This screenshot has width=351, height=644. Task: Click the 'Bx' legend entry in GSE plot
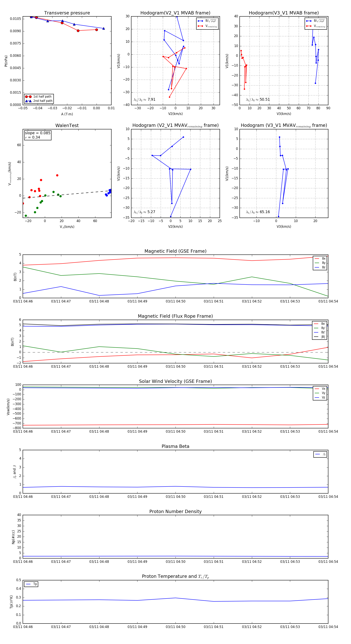click(320, 259)
